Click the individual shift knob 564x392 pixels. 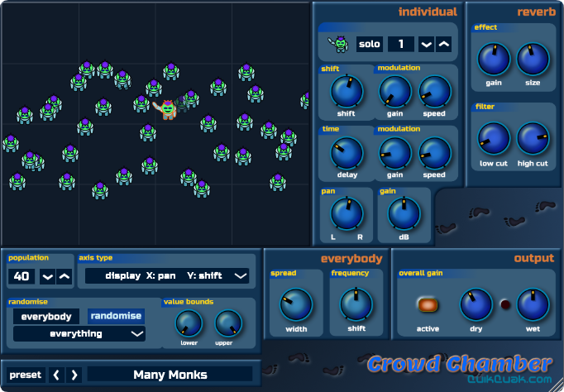[347, 91]
